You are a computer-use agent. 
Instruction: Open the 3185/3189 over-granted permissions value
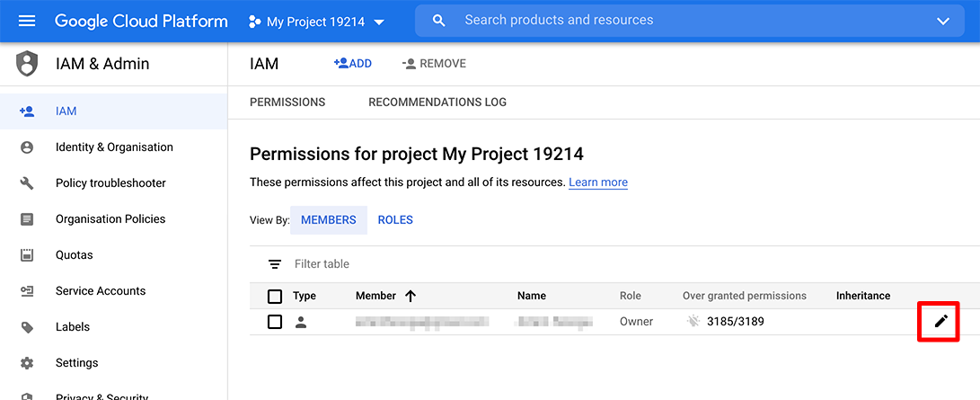point(736,322)
